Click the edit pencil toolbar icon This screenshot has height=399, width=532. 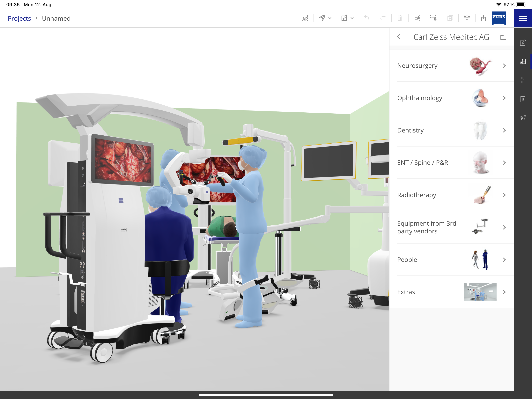click(x=344, y=18)
